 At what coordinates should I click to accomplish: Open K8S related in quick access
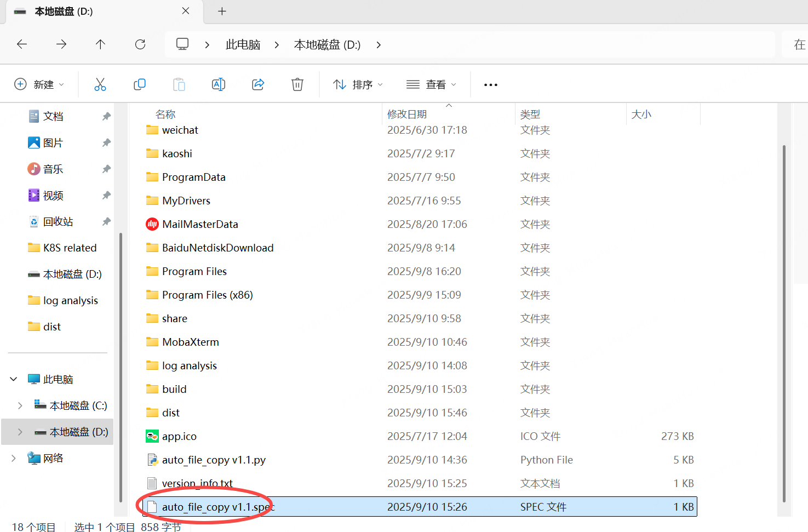[70, 248]
